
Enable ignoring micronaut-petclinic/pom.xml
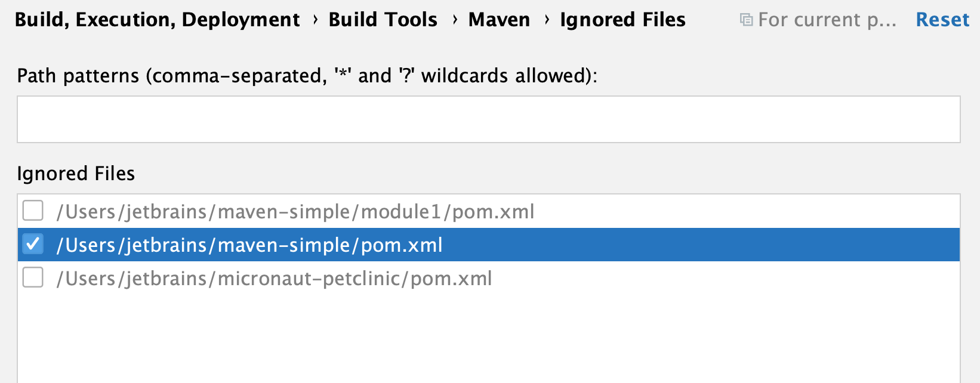(33, 277)
